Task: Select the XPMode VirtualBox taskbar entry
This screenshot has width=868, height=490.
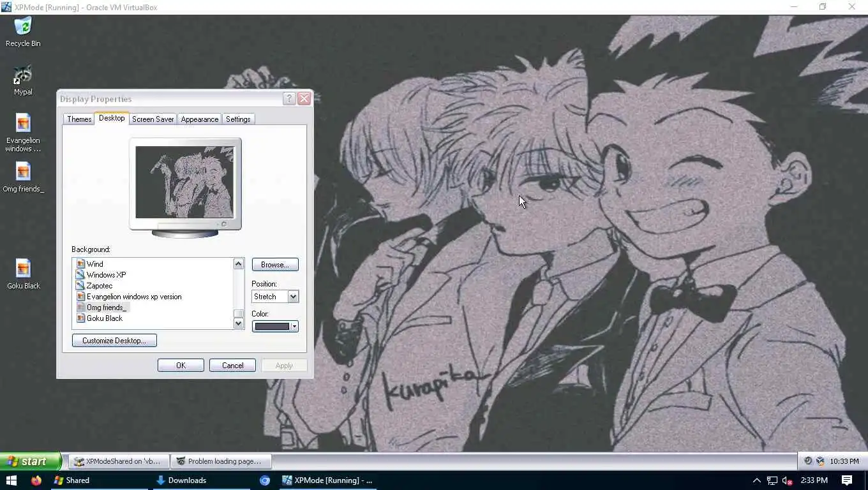Action: [x=328, y=480]
